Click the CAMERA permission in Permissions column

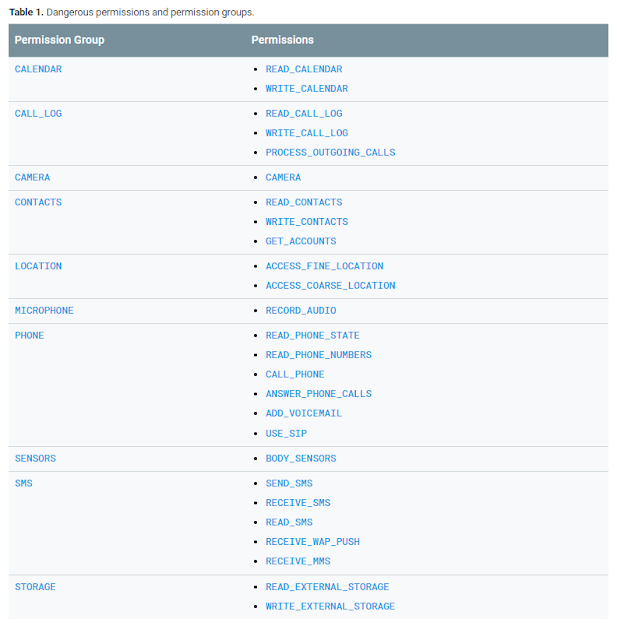[x=283, y=178]
